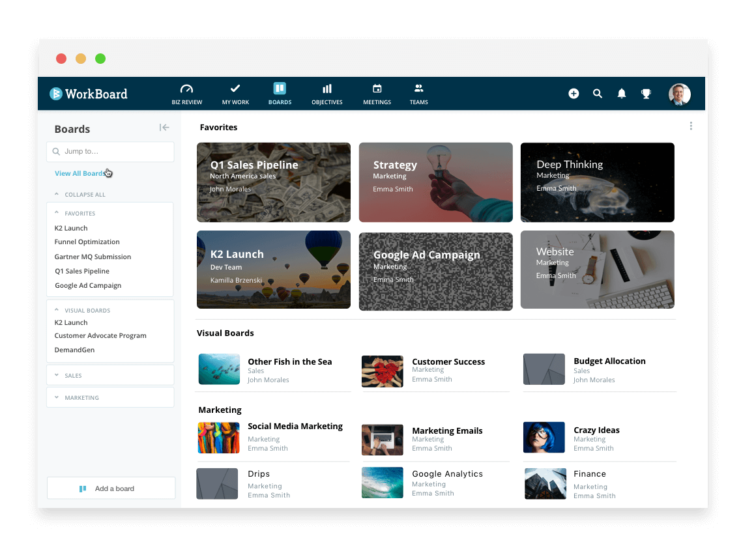
Task: Open the Q1 Sales Pipeline board card
Action: point(273,182)
